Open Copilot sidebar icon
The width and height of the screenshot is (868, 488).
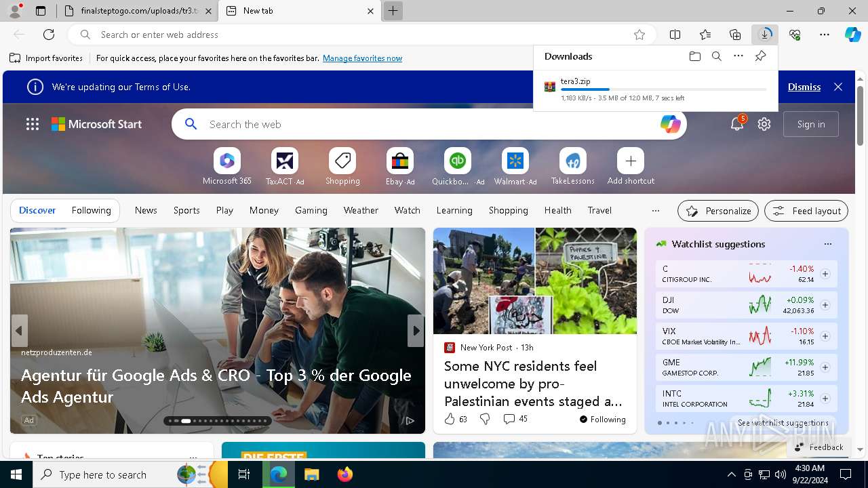852,35
